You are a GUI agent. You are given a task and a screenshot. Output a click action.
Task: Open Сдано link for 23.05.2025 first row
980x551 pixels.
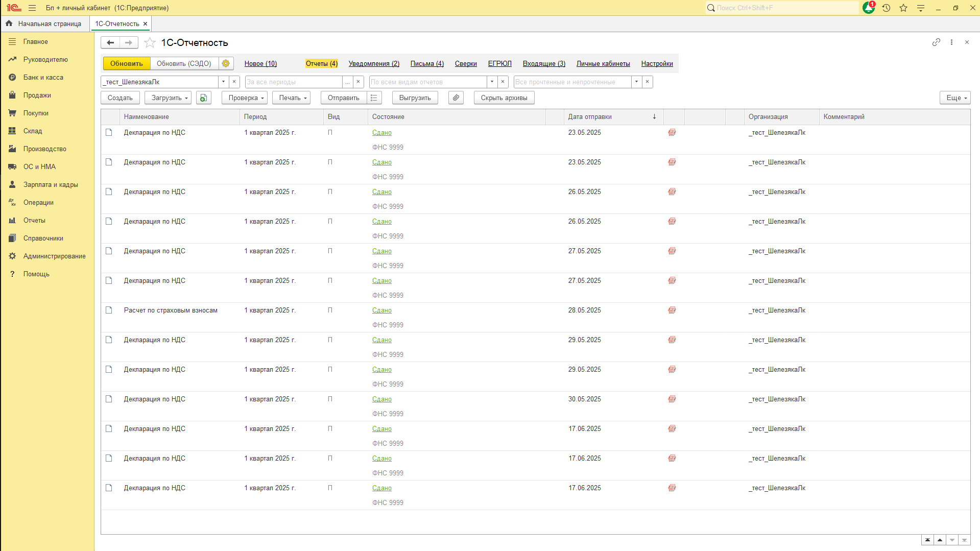381,132
